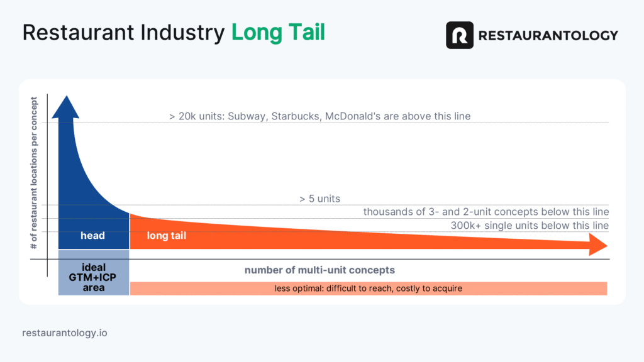Click the RESTAURANTOLOGY brand wordmark
The image size is (644, 362).
pos(548,36)
